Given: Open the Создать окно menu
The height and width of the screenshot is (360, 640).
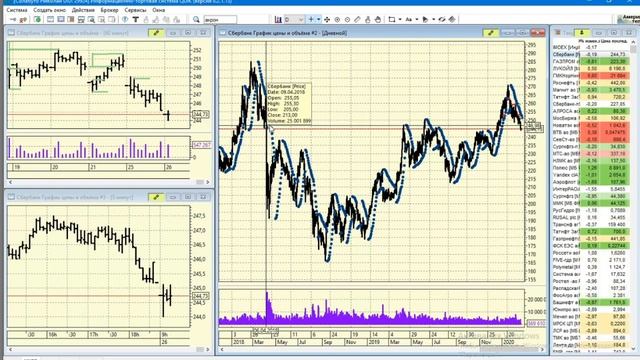Looking at the screenshot, I should point(49,10).
